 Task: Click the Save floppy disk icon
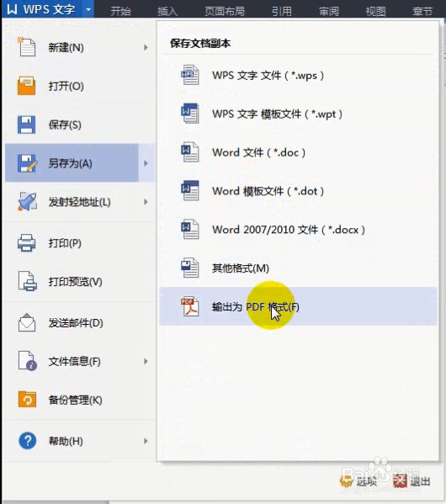point(26,125)
